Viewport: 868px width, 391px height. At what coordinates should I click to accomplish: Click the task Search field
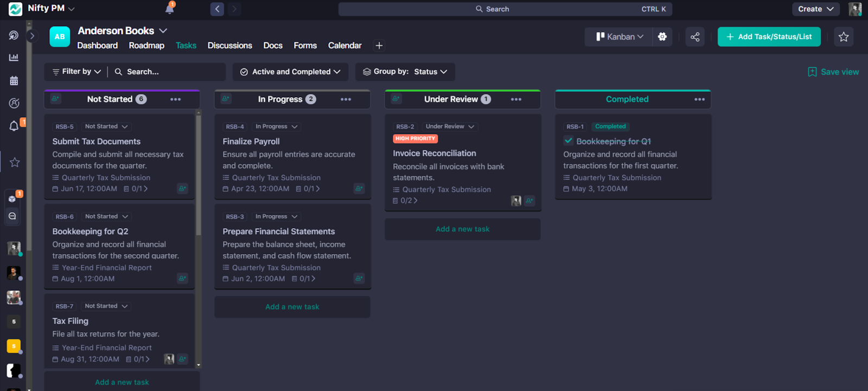pyautogui.click(x=168, y=72)
